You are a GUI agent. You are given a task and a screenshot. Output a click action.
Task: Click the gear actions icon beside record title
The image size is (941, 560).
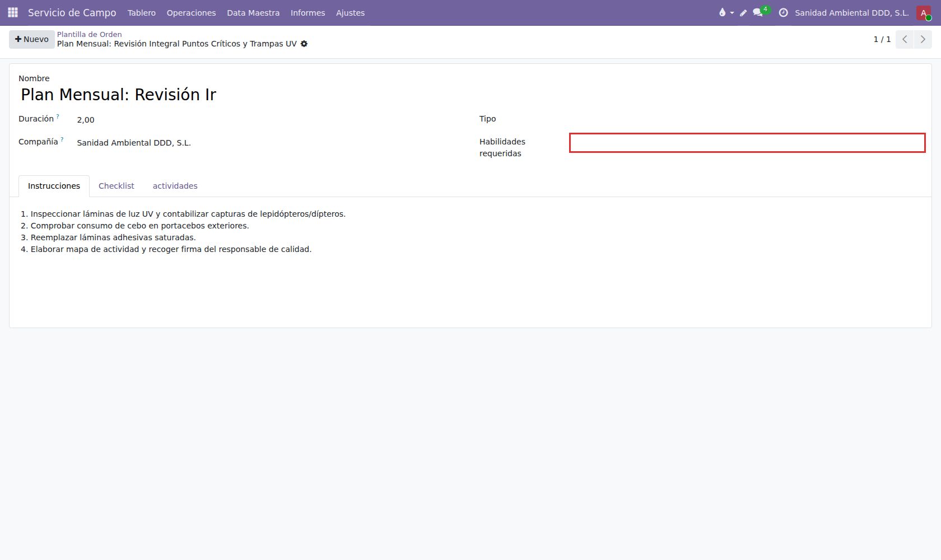click(x=304, y=44)
